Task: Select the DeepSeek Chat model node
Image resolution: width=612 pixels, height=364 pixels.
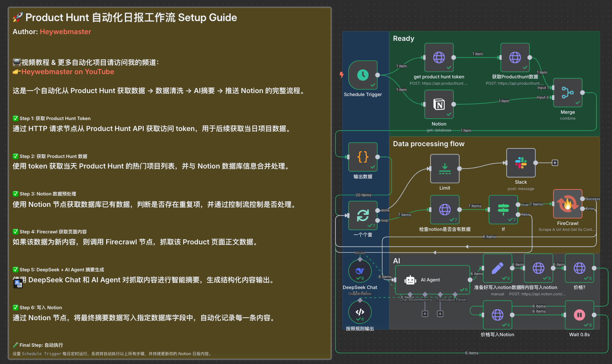Action: [x=360, y=270]
